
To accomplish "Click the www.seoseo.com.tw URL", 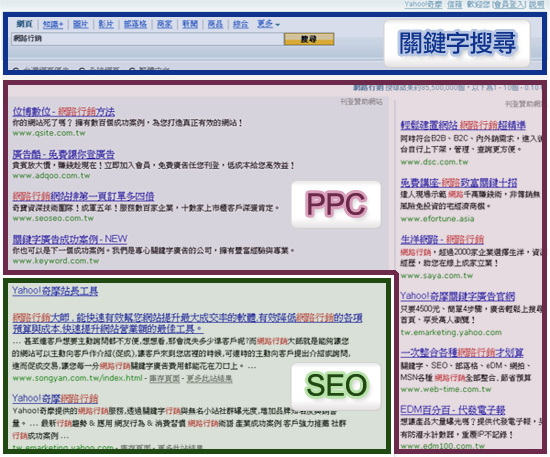I will click(x=53, y=219).
